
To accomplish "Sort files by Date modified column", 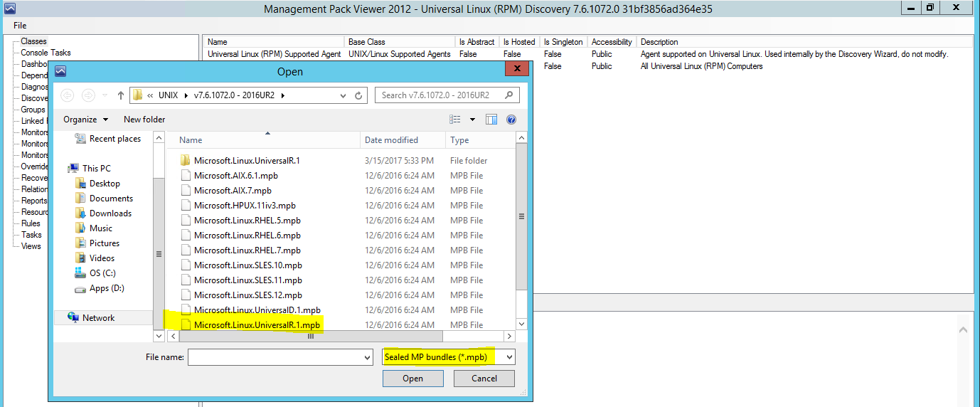I will (403, 140).
